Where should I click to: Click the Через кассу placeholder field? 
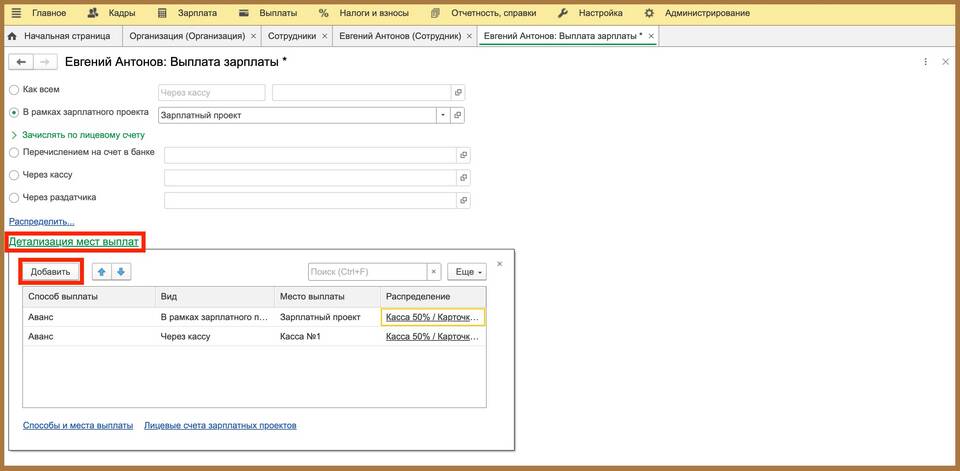[x=211, y=93]
